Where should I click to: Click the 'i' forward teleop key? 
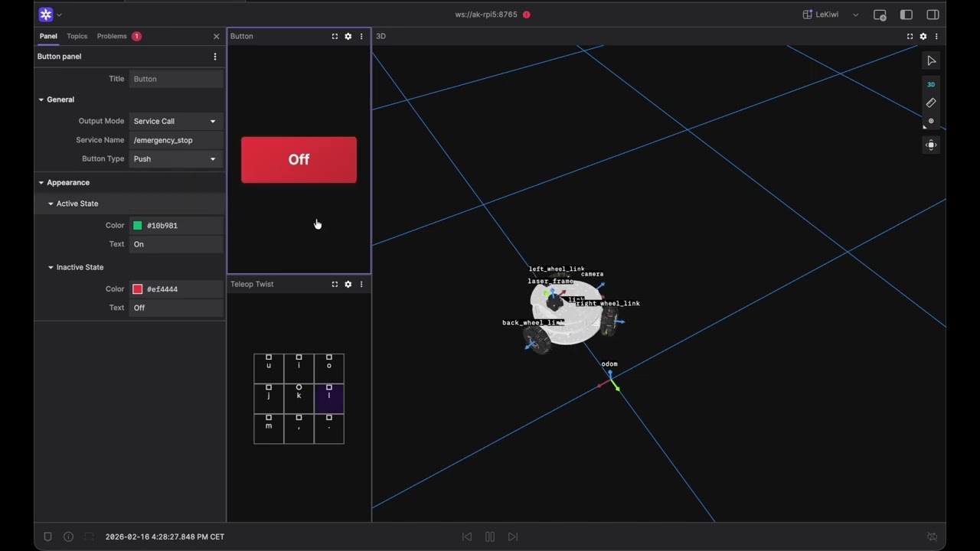point(299,368)
